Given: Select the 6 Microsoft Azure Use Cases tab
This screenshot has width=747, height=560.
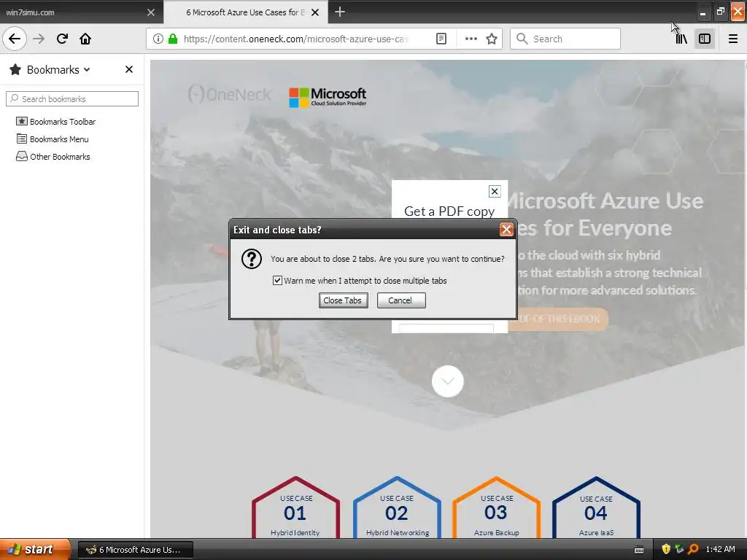Looking at the screenshot, I should (x=245, y=12).
